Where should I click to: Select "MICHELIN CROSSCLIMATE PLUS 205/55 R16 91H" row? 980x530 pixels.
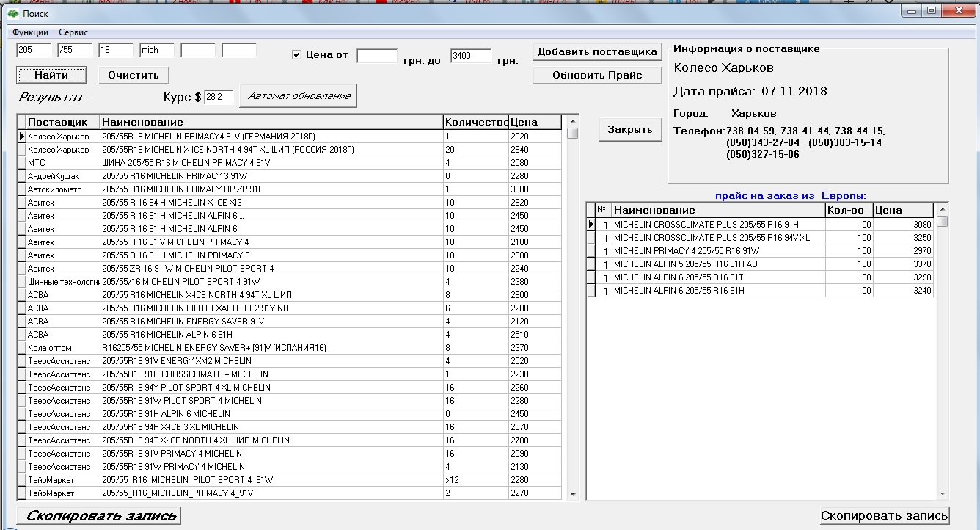(761, 225)
